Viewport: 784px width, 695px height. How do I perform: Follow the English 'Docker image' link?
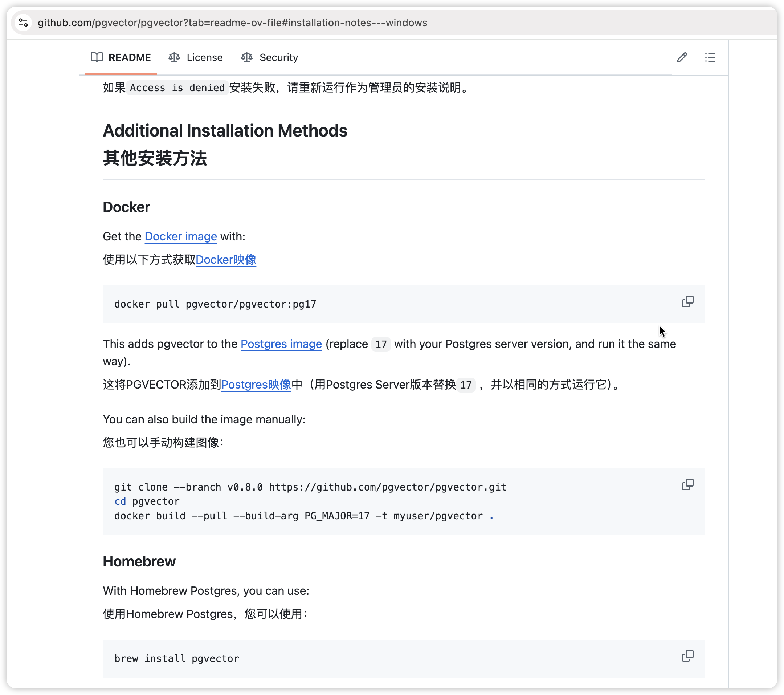pyautogui.click(x=181, y=236)
